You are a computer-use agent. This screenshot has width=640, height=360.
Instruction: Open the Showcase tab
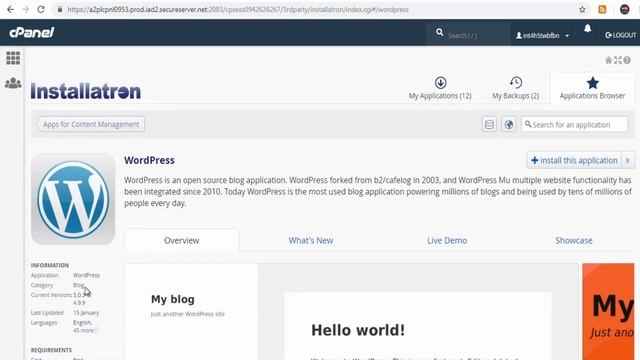(x=573, y=240)
